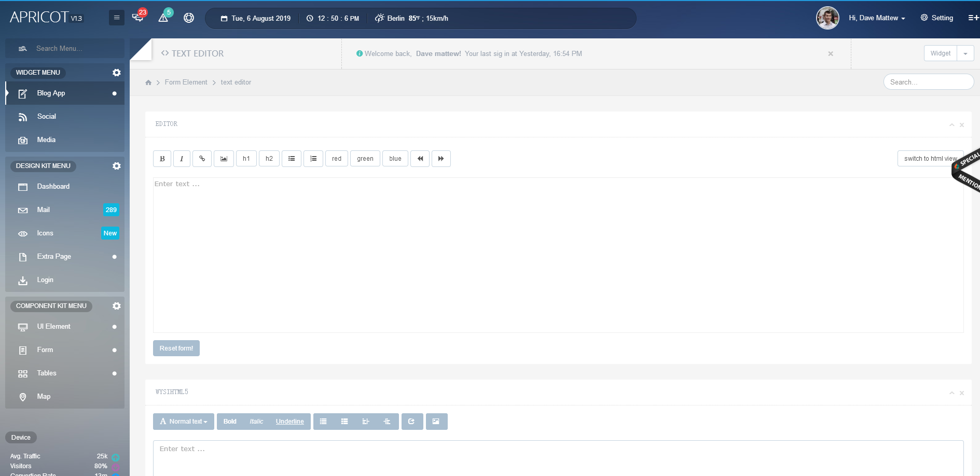Expand Blog App menu item
The image size is (980, 476).
point(65,93)
